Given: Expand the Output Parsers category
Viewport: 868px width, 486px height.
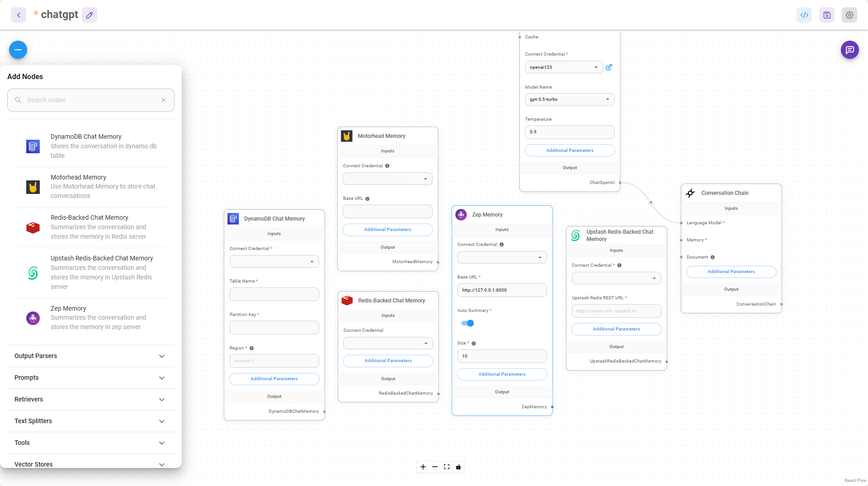Looking at the screenshot, I should click(x=90, y=356).
